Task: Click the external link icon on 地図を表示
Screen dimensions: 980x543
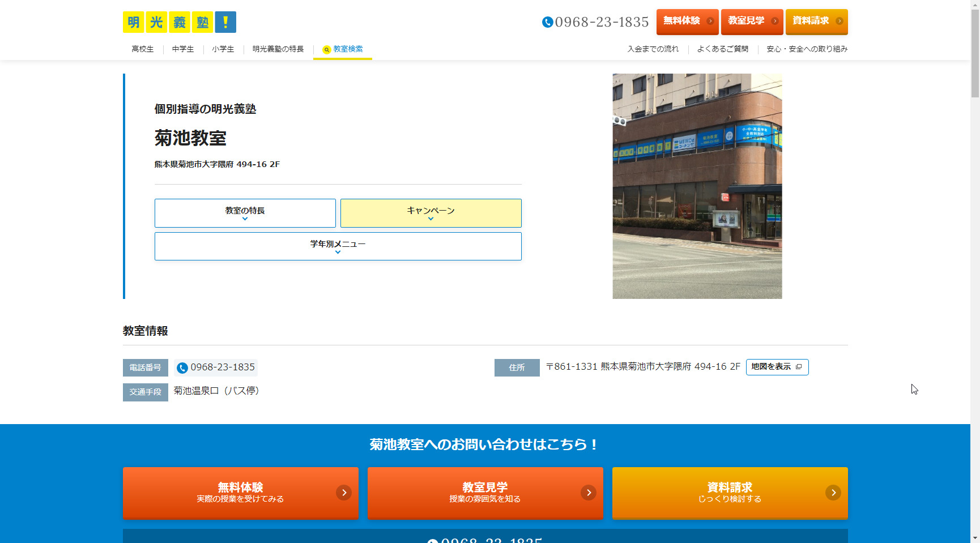Action: [x=799, y=367]
